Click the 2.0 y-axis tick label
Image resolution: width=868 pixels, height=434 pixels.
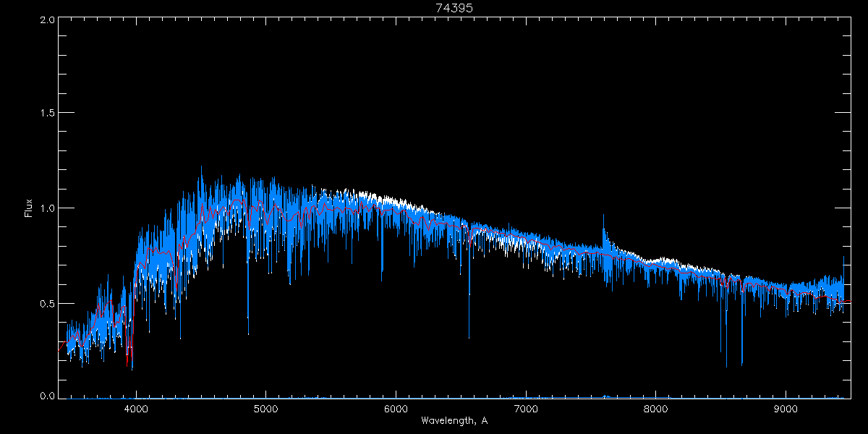(x=47, y=20)
